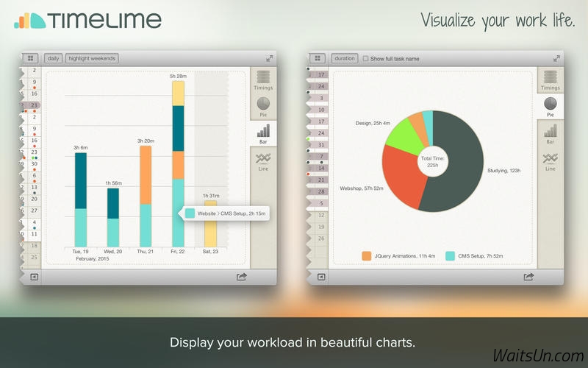Click the red Webshop pie slice

(x=403, y=177)
